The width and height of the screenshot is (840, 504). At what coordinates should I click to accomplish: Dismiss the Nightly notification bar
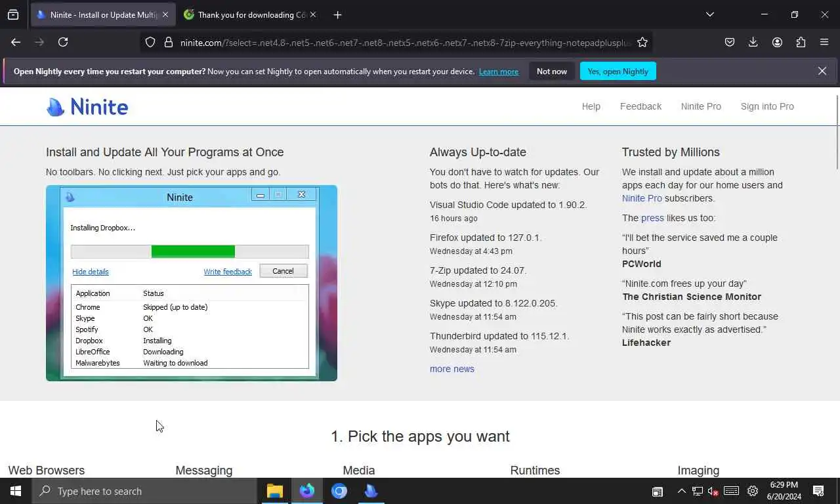(822, 71)
